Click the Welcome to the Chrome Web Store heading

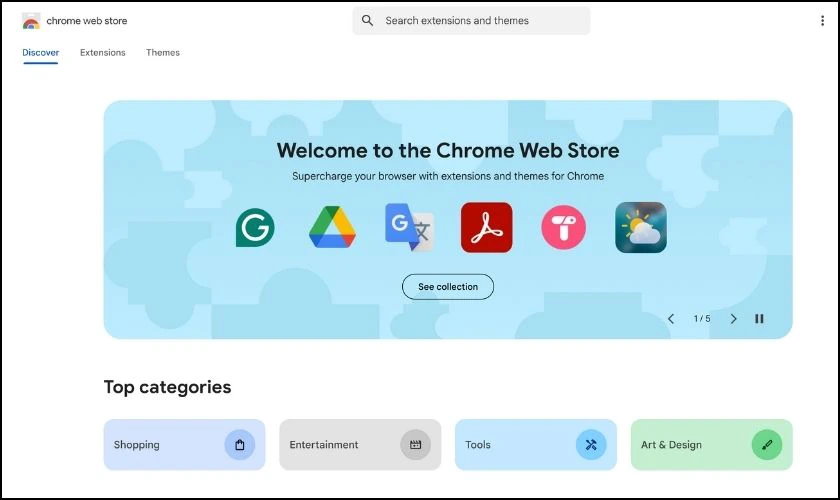[448, 151]
